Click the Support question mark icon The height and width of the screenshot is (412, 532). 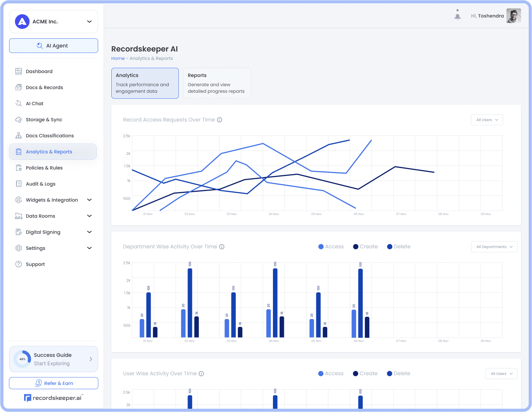[19, 264]
